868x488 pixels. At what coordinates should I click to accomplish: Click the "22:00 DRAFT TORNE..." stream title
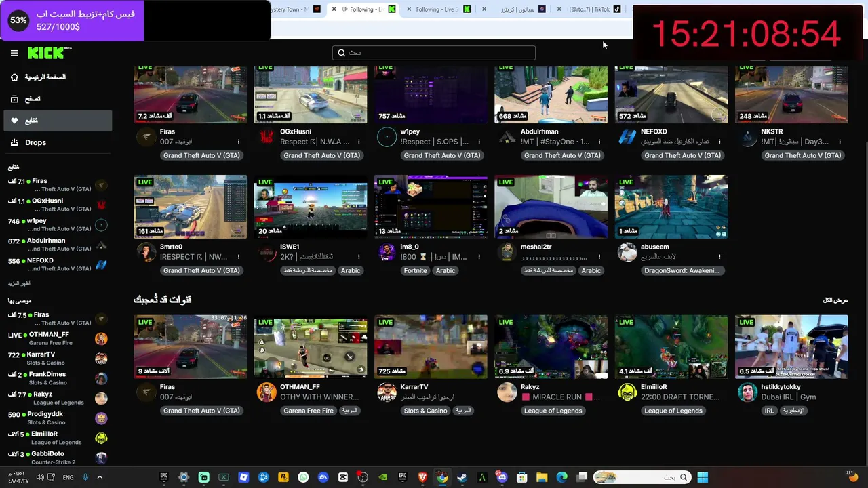(680, 397)
